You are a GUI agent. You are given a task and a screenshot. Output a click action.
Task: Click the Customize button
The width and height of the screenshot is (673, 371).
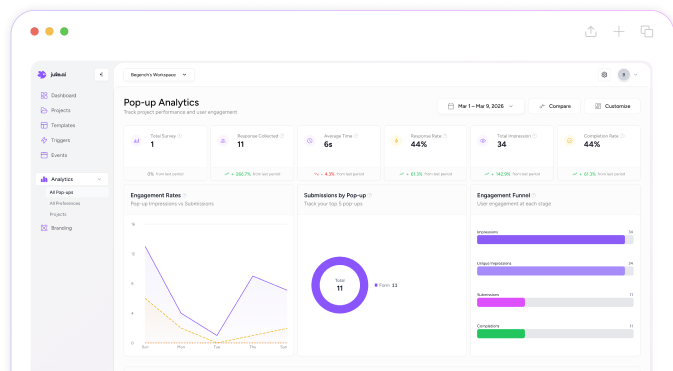612,106
